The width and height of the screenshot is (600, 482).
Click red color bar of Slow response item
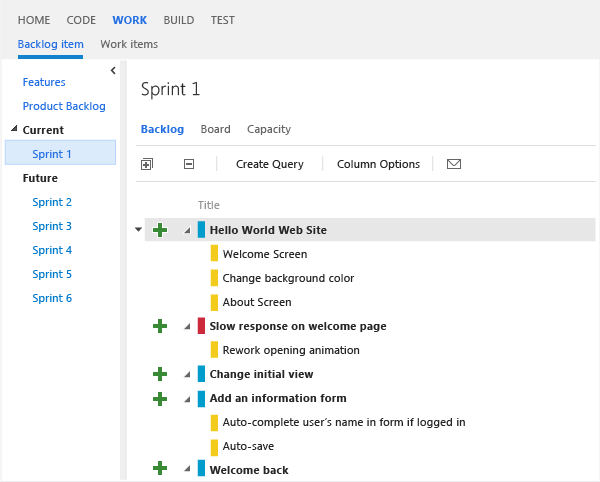click(201, 326)
